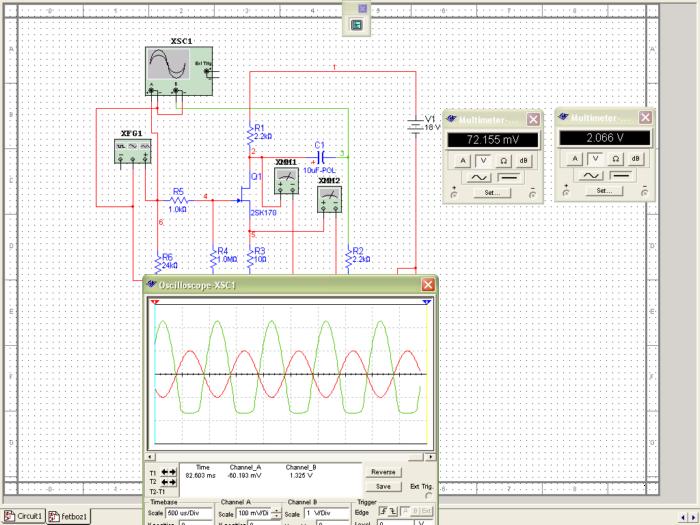Click the blue T2 cursor marker on the oscilloscope
The height and width of the screenshot is (525, 700).
pos(427,302)
